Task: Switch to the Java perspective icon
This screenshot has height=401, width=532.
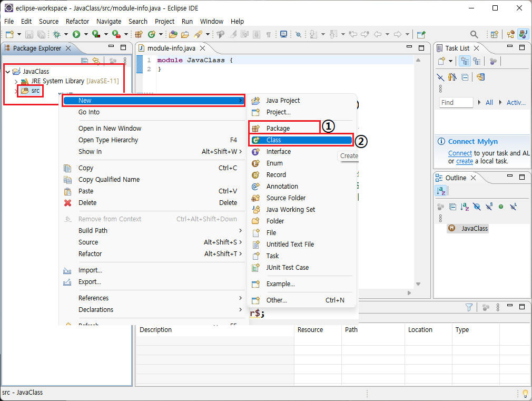Action: pos(523,34)
